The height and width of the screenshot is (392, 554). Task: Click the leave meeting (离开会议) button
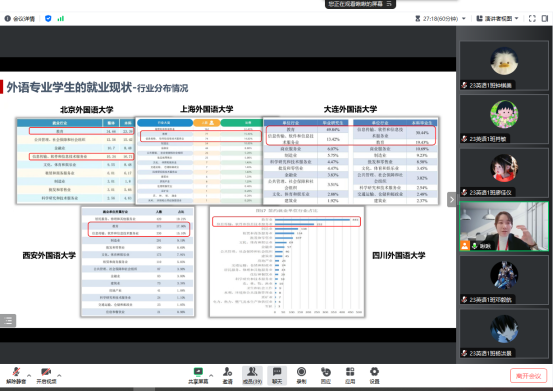(529, 376)
